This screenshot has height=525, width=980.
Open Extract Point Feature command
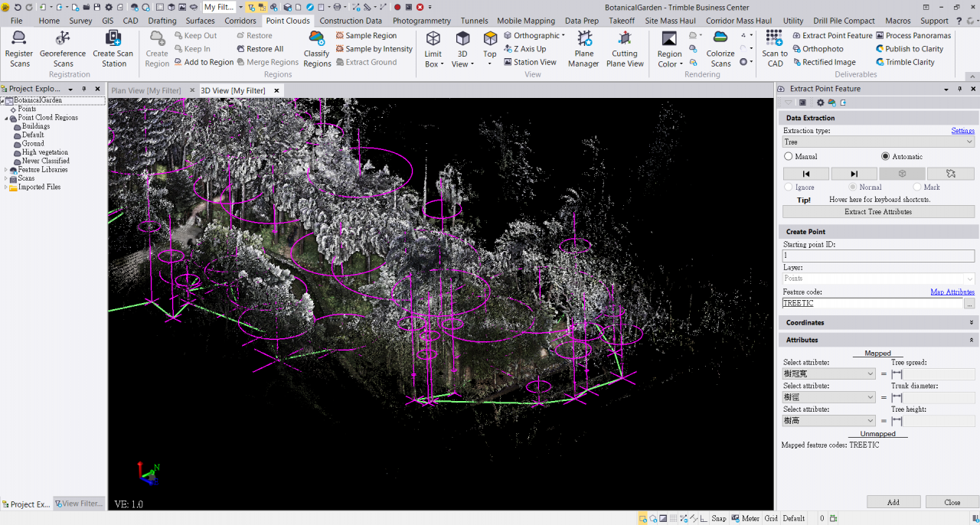point(832,36)
